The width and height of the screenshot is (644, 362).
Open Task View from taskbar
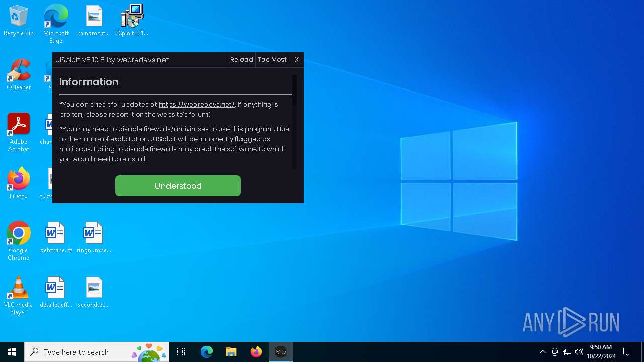point(181,352)
